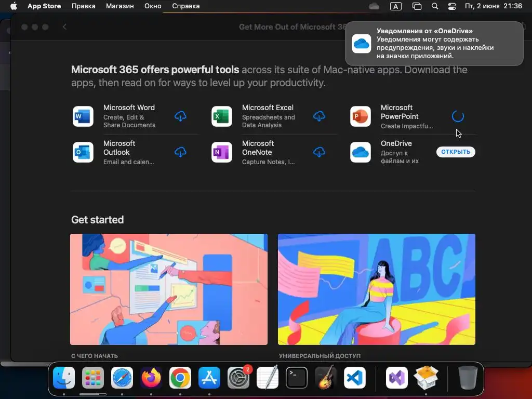Open Visual Studio Code from the Dock
Image resolution: width=532 pixels, height=399 pixels.
tap(355, 378)
